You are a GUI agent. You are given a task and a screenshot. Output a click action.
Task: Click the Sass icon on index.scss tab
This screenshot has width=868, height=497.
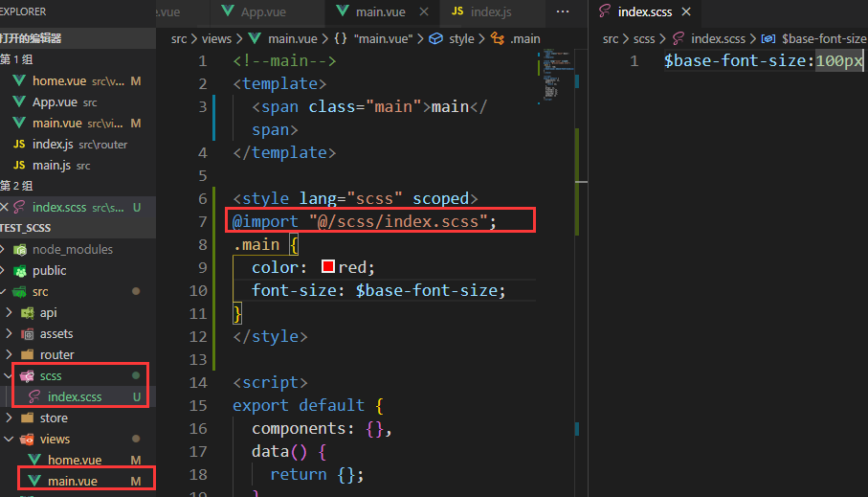605,11
